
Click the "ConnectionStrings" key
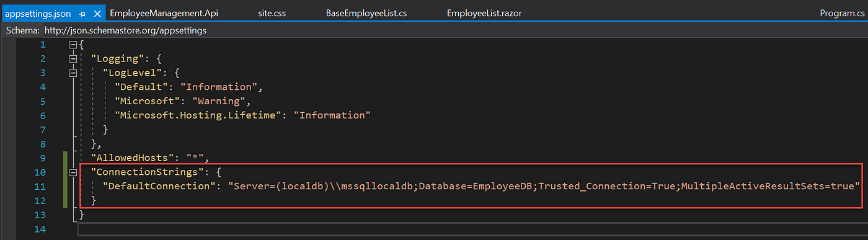148,172
